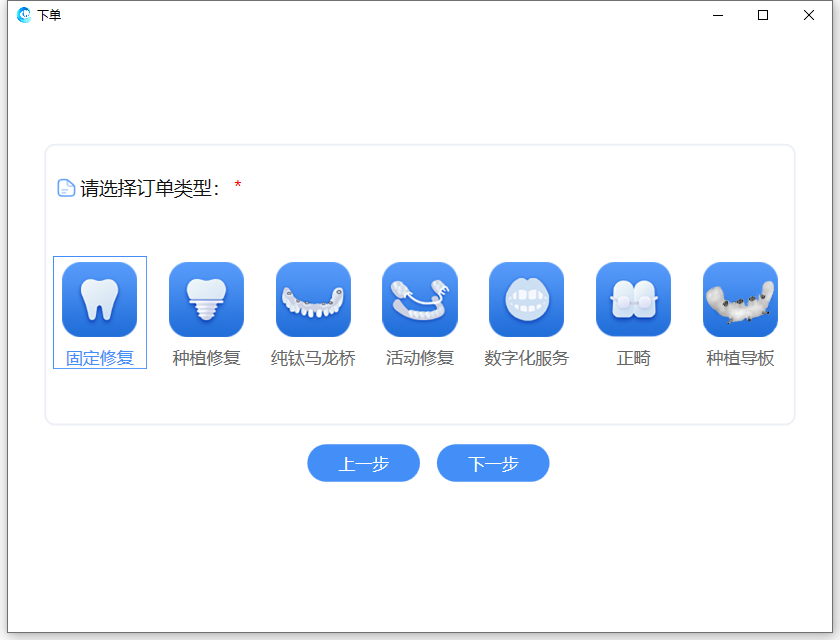This screenshot has height=640, width=840.
Task: Click the 固定修复 text label
Action: (x=99, y=358)
